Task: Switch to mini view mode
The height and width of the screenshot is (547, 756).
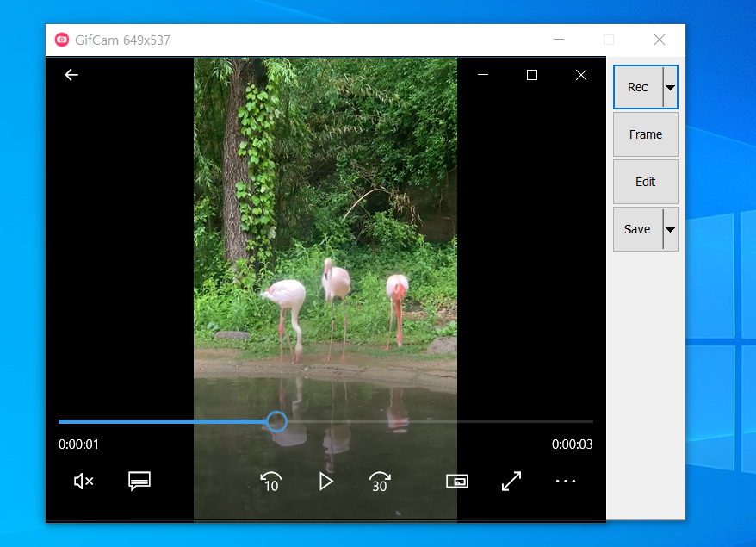Action: [x=457, y=481]
